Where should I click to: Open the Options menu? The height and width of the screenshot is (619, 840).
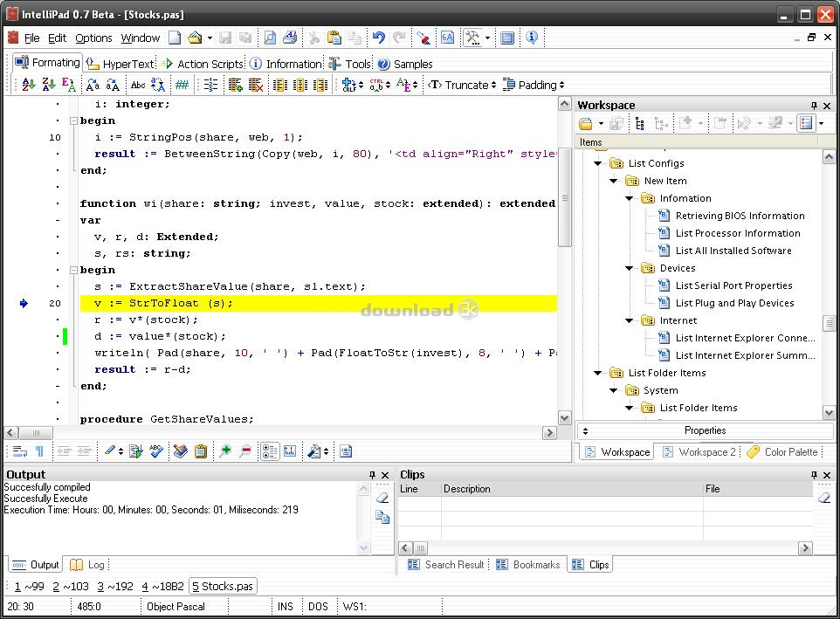(93, 38)
